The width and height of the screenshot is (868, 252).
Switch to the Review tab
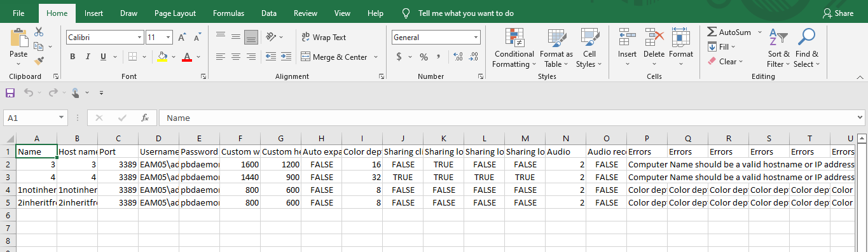click(x=305, y=13)
